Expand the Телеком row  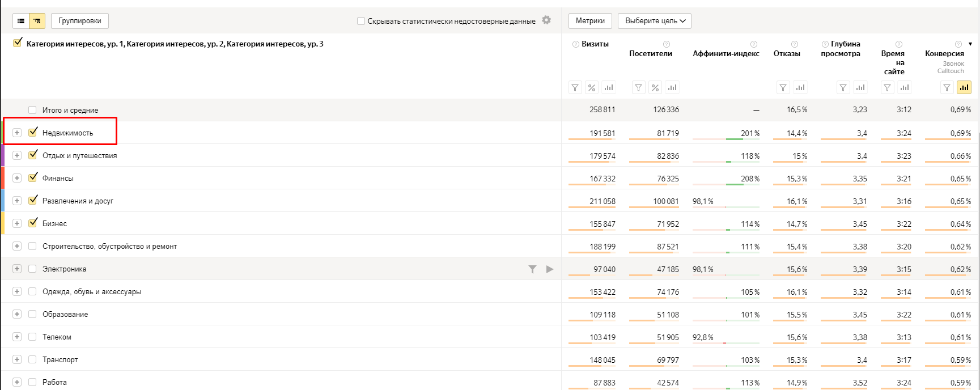point(17,337)
